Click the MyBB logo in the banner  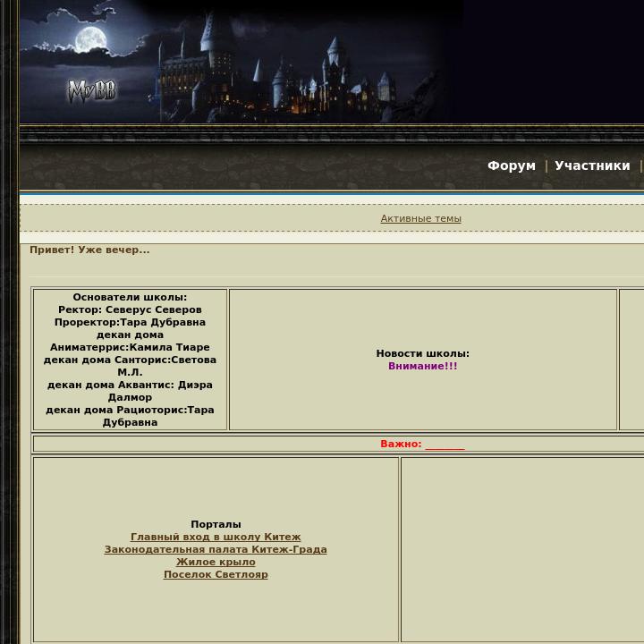pyautogui.click(x=92, y=91)
